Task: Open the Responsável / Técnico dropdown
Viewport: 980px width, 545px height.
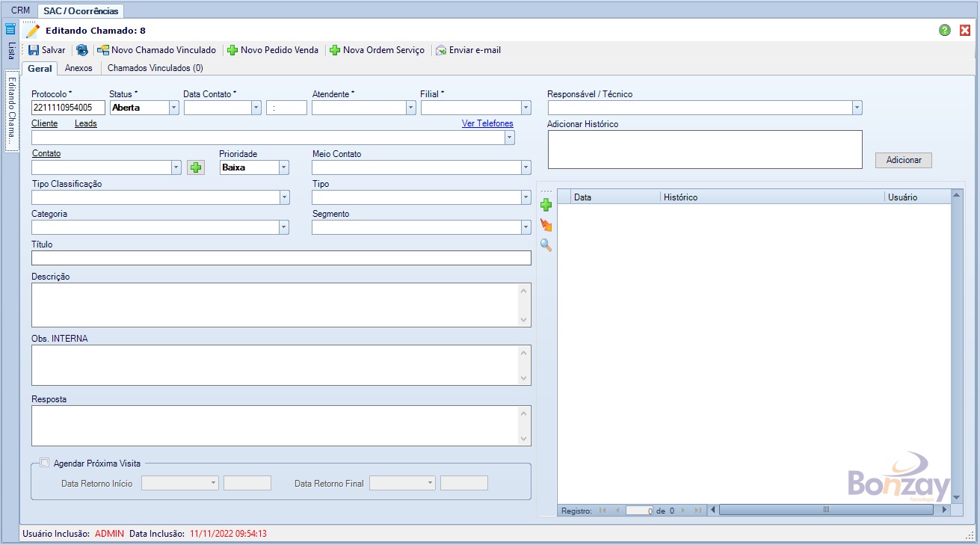Action: coord(857,108)
